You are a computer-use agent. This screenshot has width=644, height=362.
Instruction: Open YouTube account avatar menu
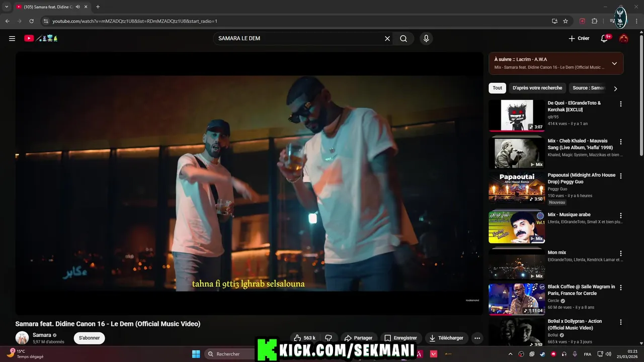pos(624,38)
